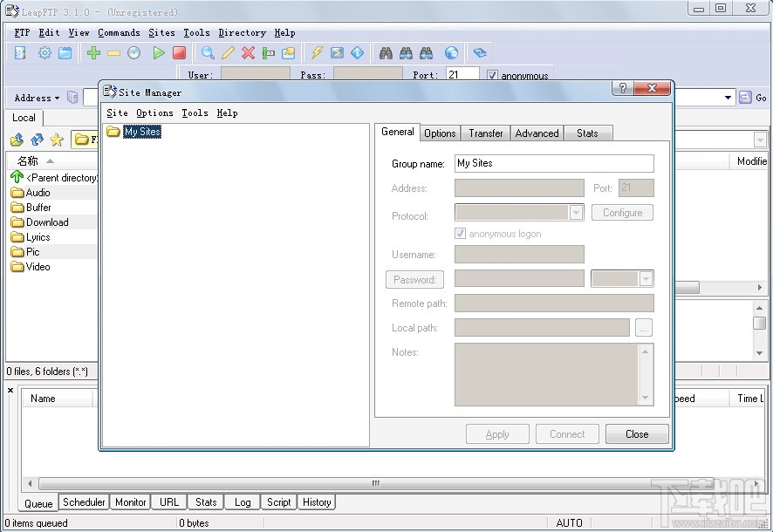Switch to the Advanced tab
773x532 pixels.
point(537,133)
